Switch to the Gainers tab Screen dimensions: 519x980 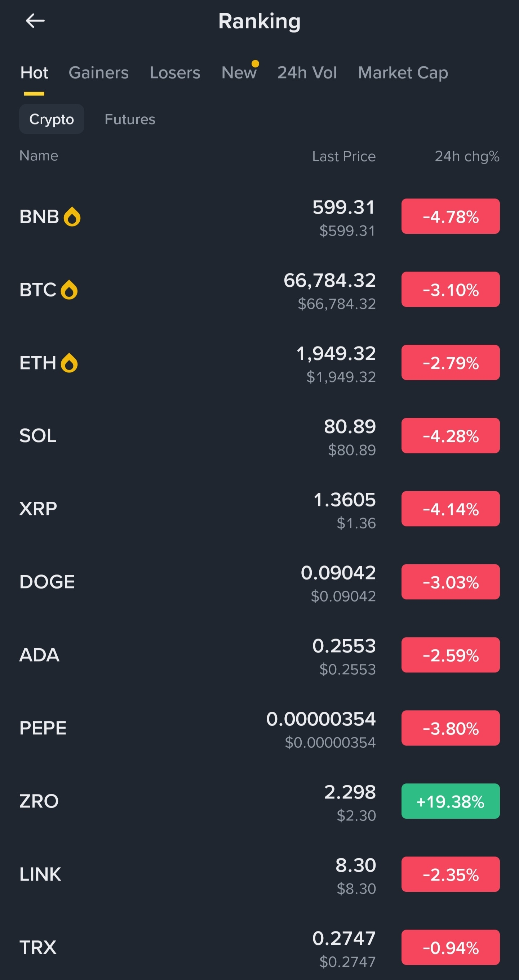99,73
